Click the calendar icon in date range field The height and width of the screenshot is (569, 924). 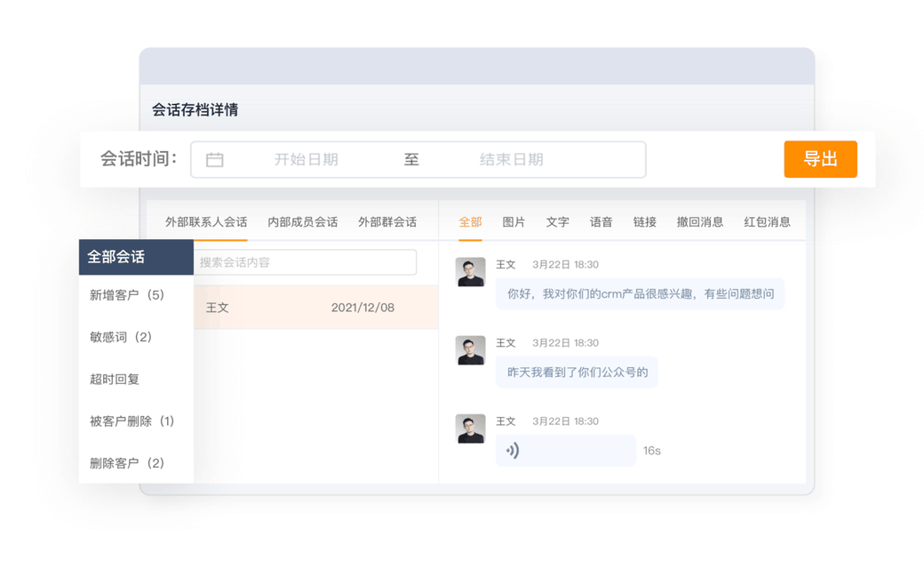coord(214,160)
